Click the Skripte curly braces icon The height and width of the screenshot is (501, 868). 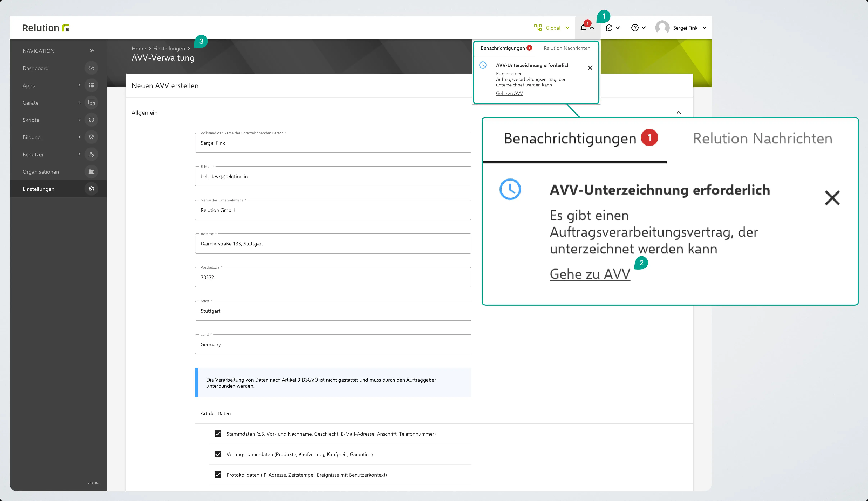91,120
